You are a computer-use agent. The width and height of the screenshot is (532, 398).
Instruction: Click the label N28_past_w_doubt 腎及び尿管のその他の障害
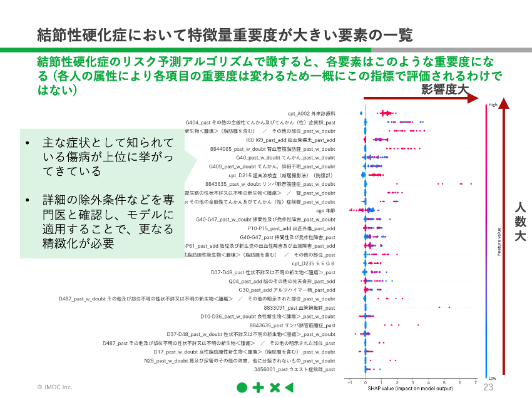(x=240, y=360)
